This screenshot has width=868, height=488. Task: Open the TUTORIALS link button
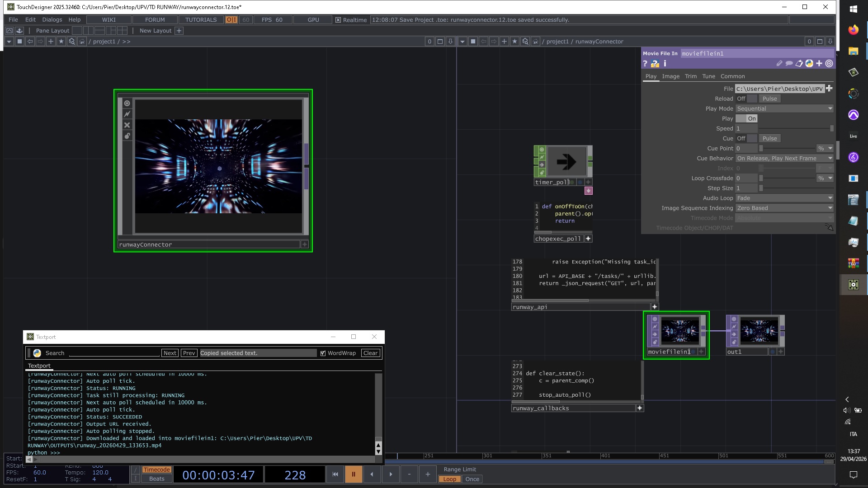201,20
